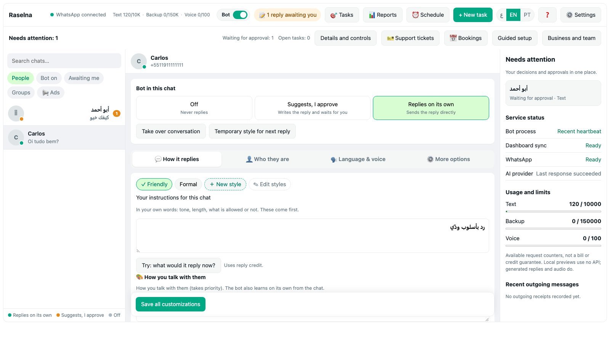Click the Text usage progress bar

pos(553,211)
